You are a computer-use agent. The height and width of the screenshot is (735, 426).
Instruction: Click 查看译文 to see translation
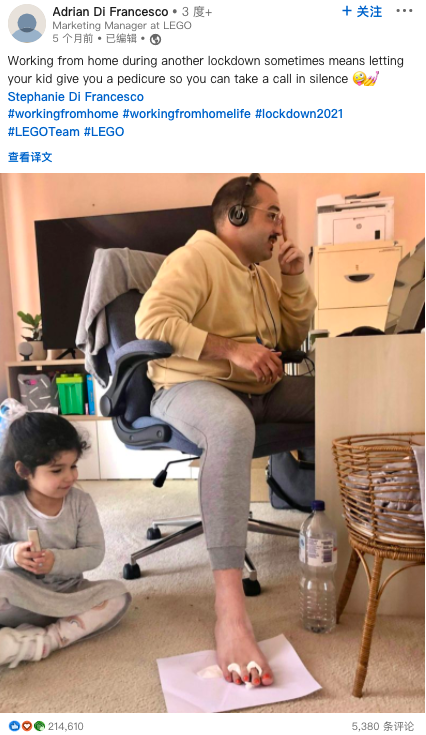coord(30,157)
